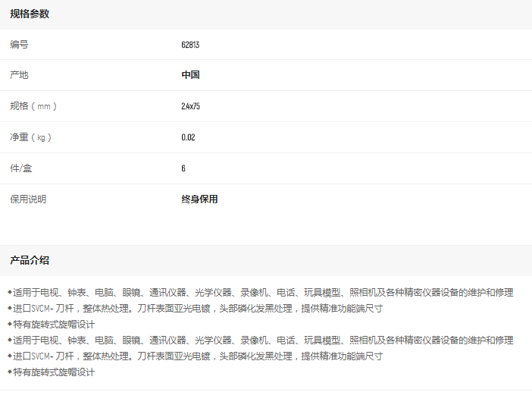Select the 规格(mm) row label
Image resolution: width=532 pixels, height=408 pixels.
(33, 106)
